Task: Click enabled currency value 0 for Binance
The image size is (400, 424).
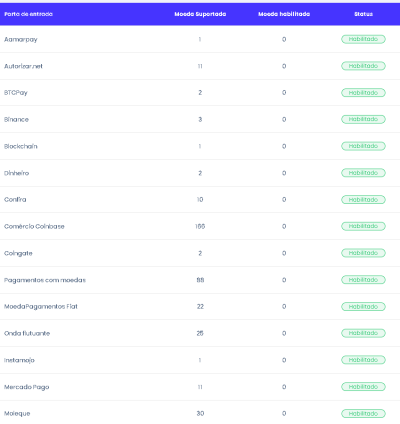Action: coord(284,119)
